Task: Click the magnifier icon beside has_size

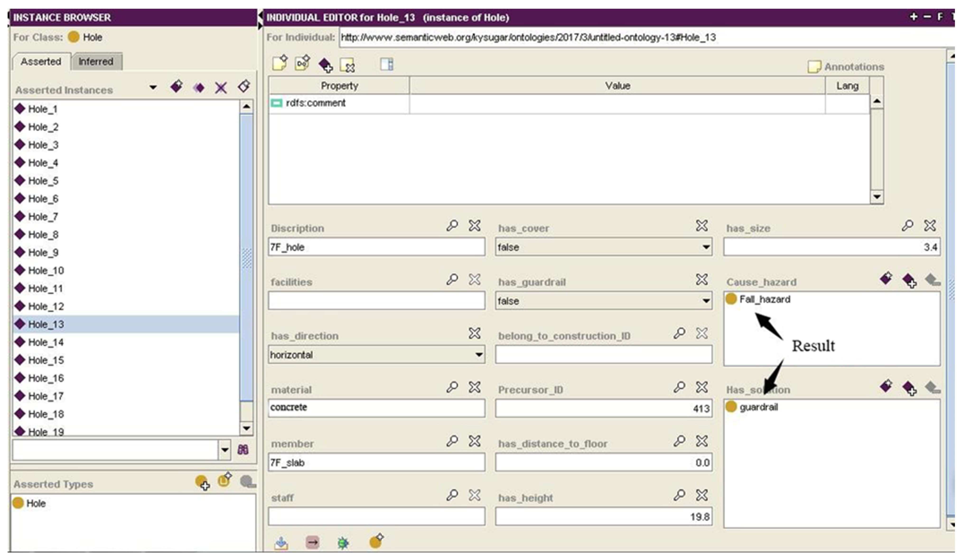Action: click(907, 226)
